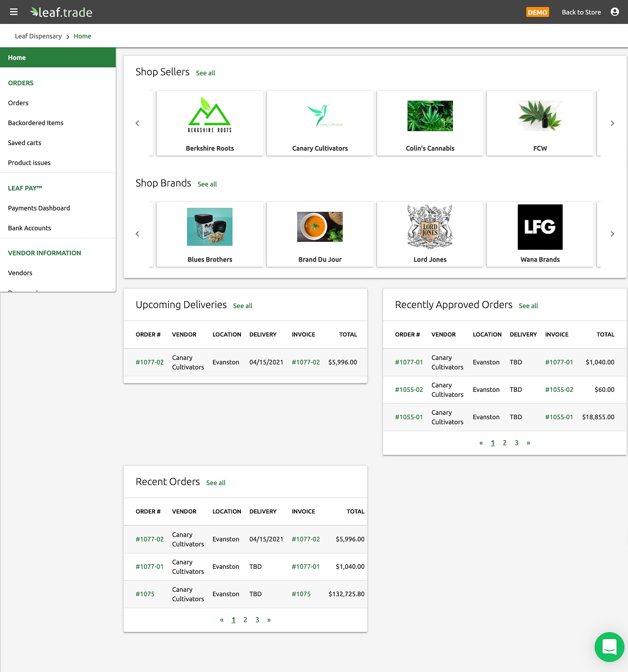
Task: Open the Vendors sidebar page
Action: (20, 273)
